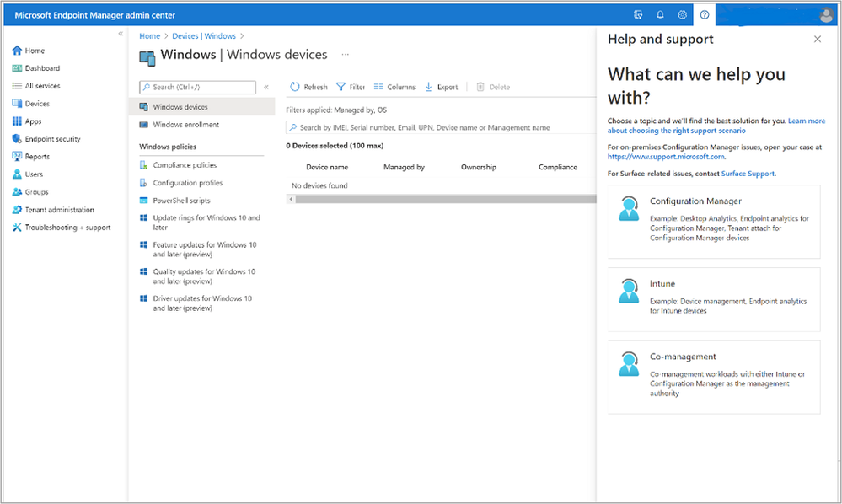Open the directory and subscription header icon
The image size is (842, 504).
tap(638, 15)
